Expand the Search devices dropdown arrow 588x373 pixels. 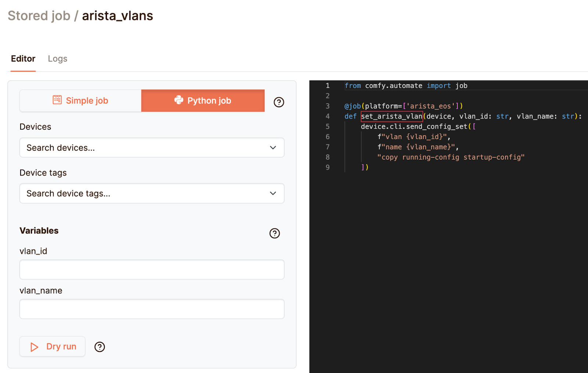(x=273, y=148)
